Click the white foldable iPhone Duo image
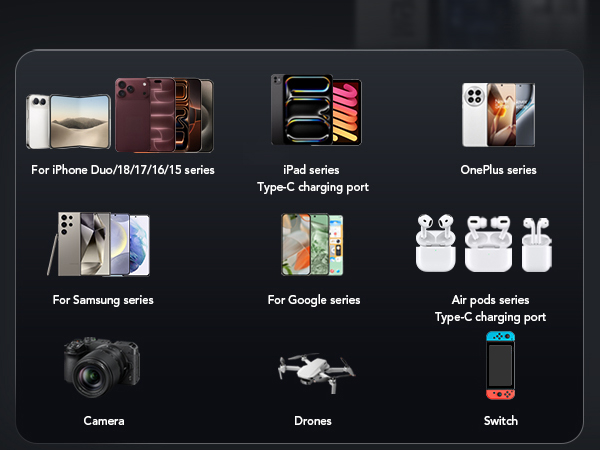This screenshot has width=600, height=450. (x=68, y=122)
